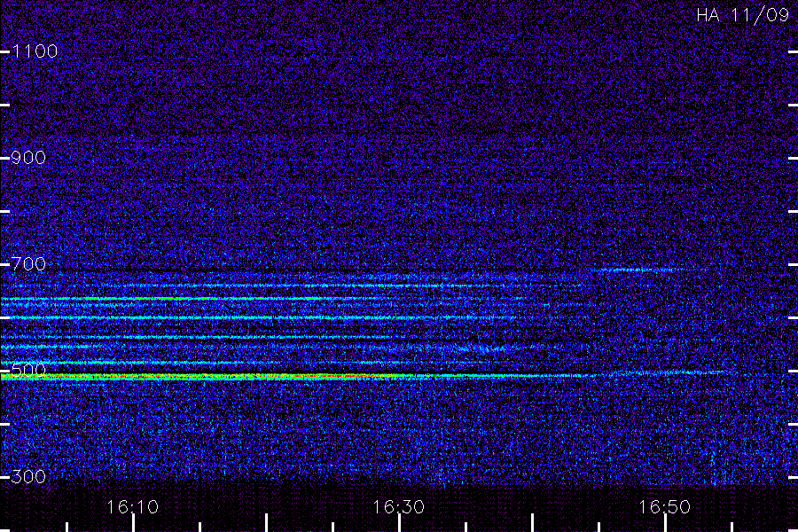Click the HA 11/09 station date label
The width and height of the screenshot is (798, 532).
(x=742, y=15)
